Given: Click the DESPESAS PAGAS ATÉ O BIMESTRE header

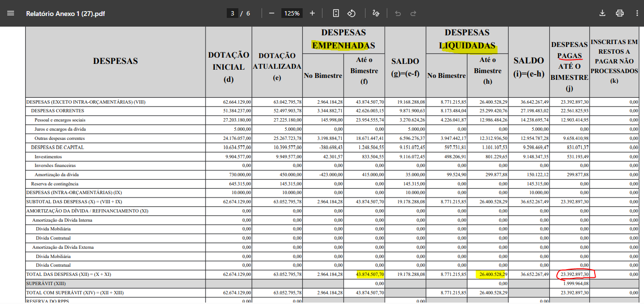Looking at the screenshot, I should coord(570,66).
